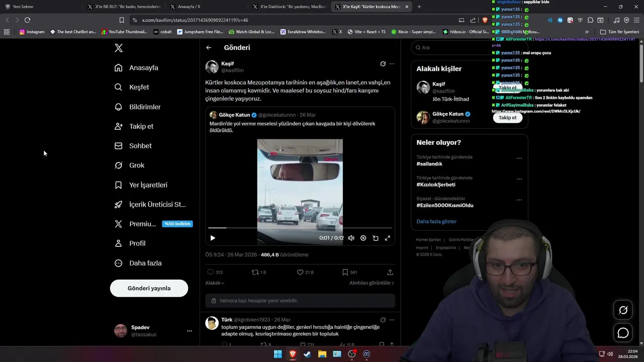Click the Ara search field
This screenshot has height=362, width=644.
tap(451, 47)
